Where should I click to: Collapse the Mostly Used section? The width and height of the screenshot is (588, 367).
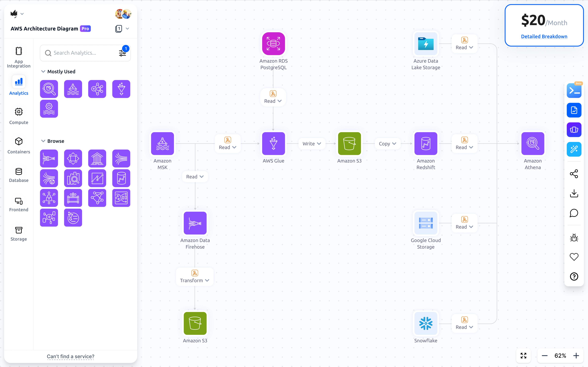[43, 71]
